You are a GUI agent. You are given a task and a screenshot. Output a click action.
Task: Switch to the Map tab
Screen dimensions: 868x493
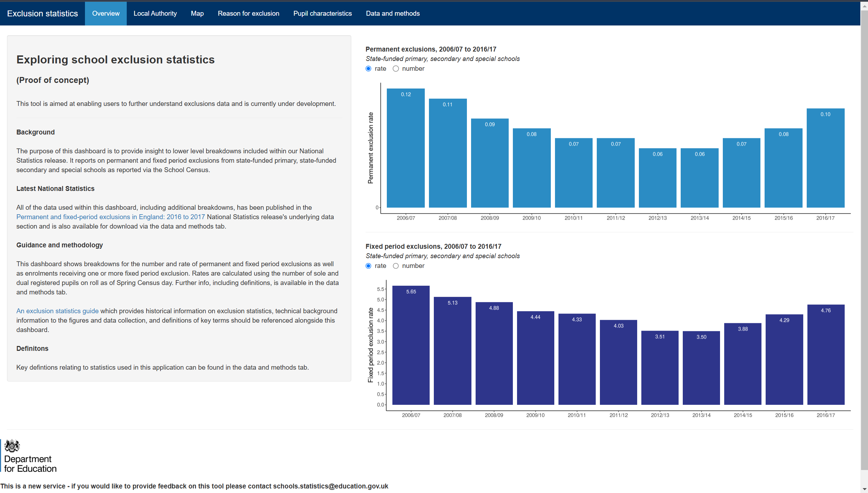click(x=197, y=14)
